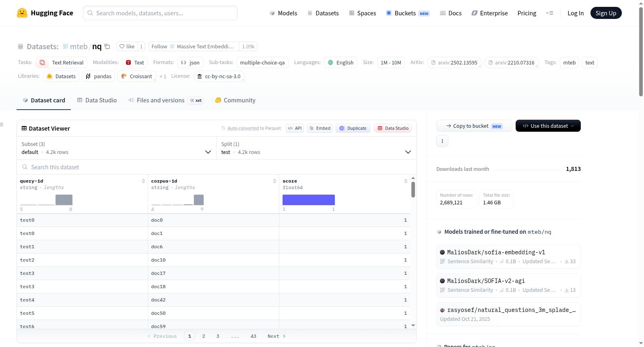Open the Auto-converted to Parquet link
Image resolution: width=644 pixels, height=347 pixels.
[254, 128]
